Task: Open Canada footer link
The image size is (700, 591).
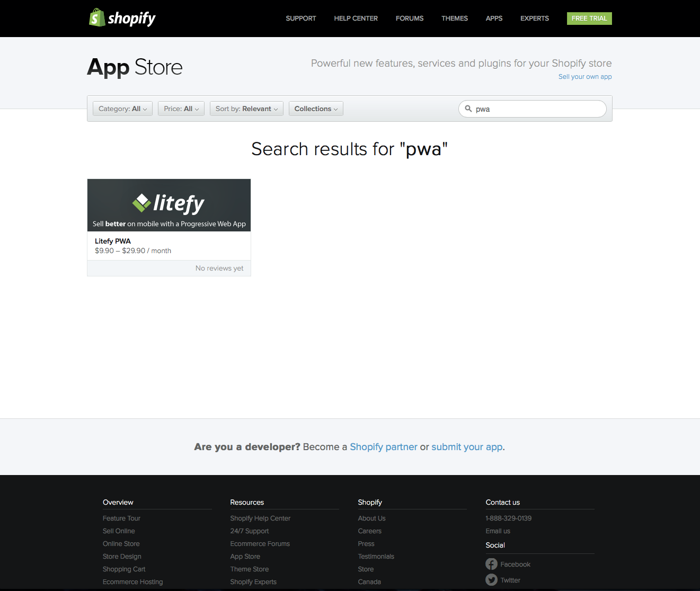Action: [369, 582]
